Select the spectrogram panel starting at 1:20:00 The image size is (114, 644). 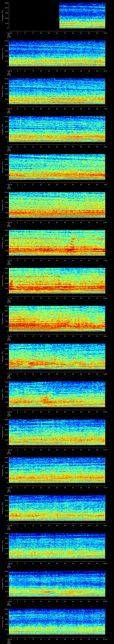pyautogui.click(x=57, y=622)
